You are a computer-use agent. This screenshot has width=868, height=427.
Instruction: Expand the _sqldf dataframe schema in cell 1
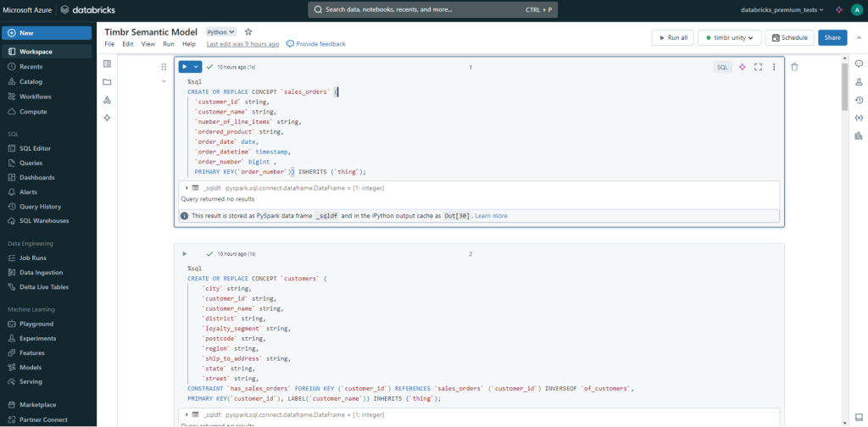(x=186, y=187)
